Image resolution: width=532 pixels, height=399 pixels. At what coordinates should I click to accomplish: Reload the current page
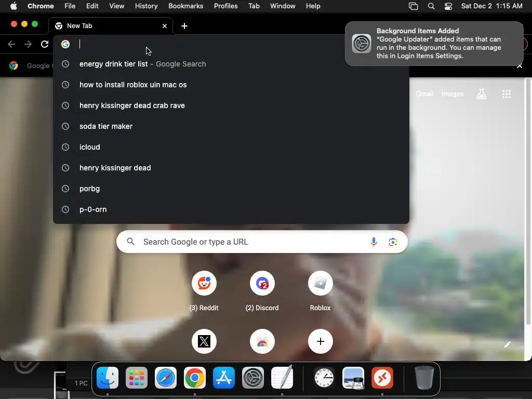(x=45, y=44)
